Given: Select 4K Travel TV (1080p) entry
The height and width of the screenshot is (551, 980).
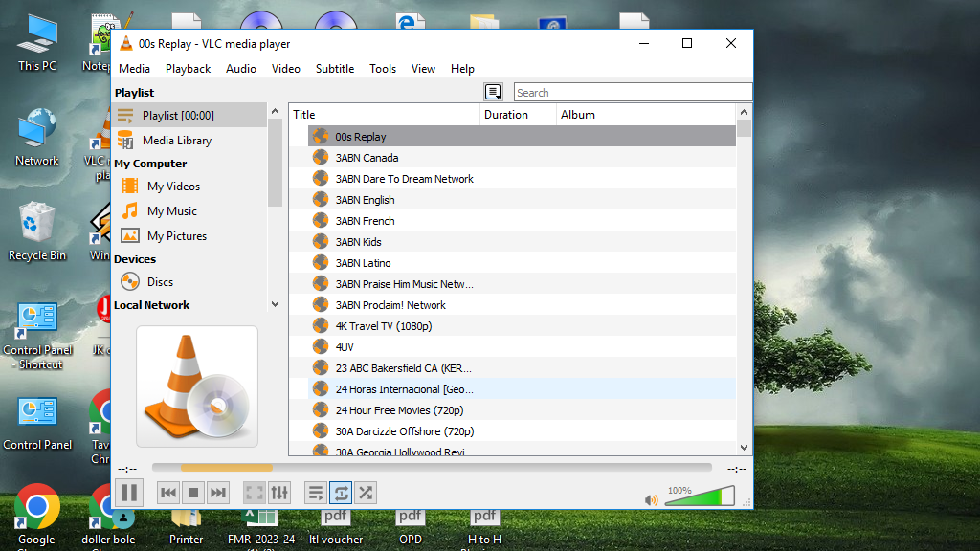Looking at the screenshot, I should pyautogui.click(x=522, y=326).
